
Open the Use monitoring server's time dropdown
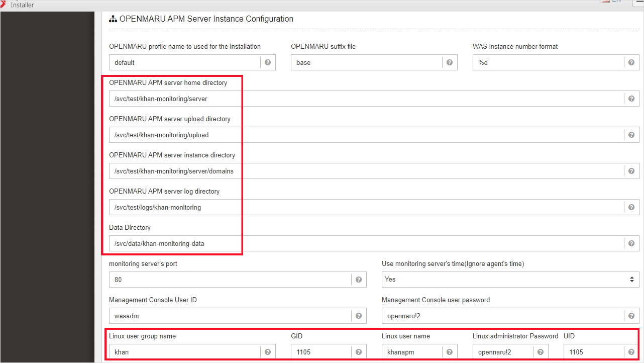point(510,280)
